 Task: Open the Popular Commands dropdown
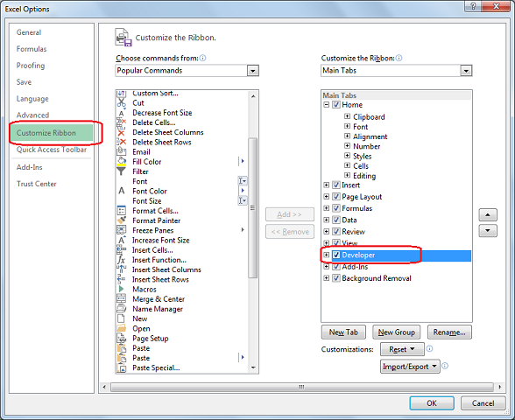coord(252,71)
